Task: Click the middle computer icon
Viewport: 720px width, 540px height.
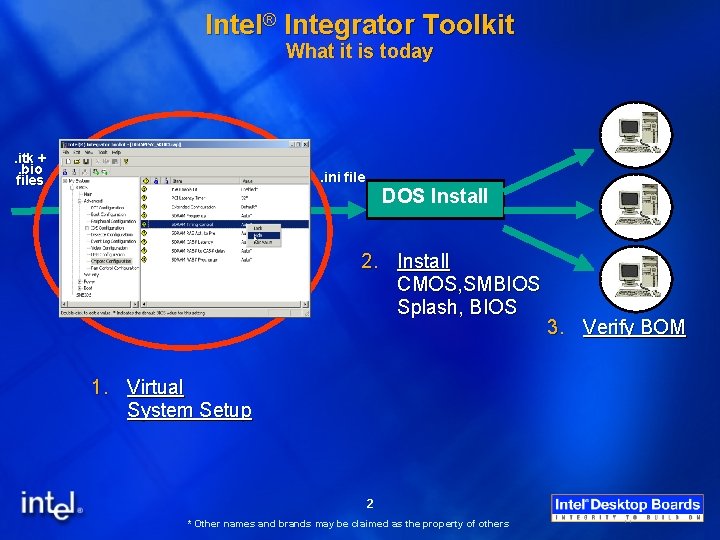Action: pyautogui.click(x=636, y=208)
